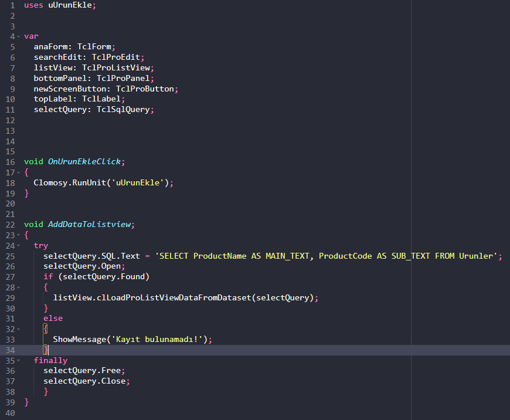Click the 'var' keyword

[x=31, y=36]
